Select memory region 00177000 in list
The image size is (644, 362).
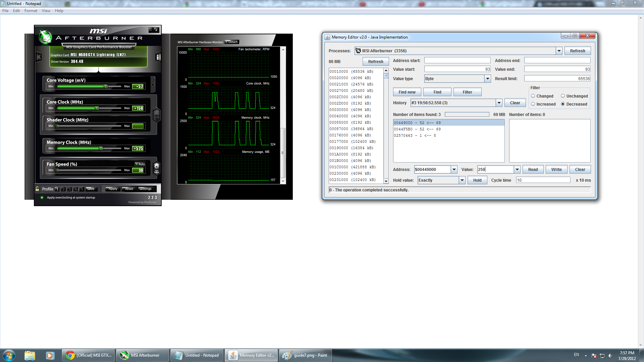click(356, 142)
